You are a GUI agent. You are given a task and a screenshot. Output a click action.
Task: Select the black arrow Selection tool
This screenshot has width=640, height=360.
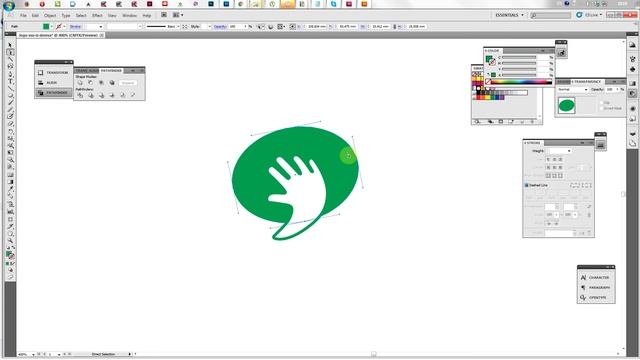click(x=10, y=45)
